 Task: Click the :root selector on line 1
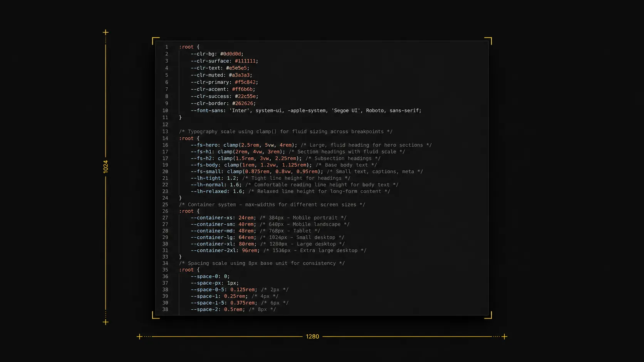pos(186,47)
